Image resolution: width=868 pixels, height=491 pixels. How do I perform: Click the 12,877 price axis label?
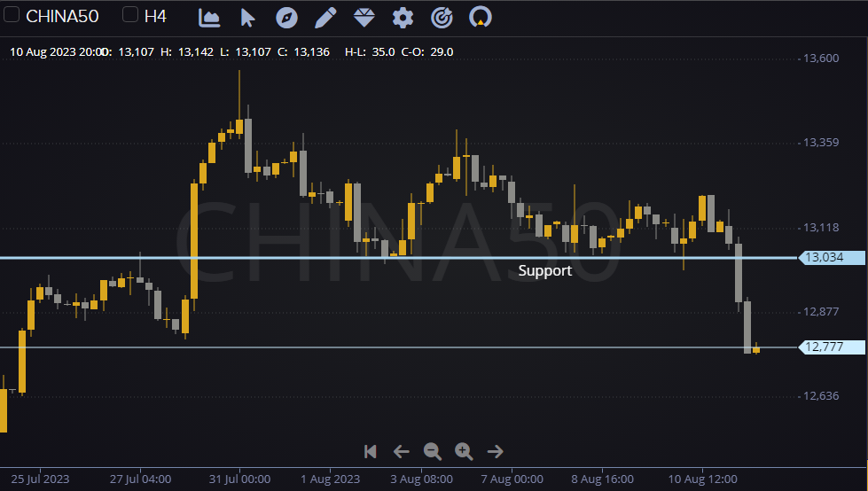821,312
